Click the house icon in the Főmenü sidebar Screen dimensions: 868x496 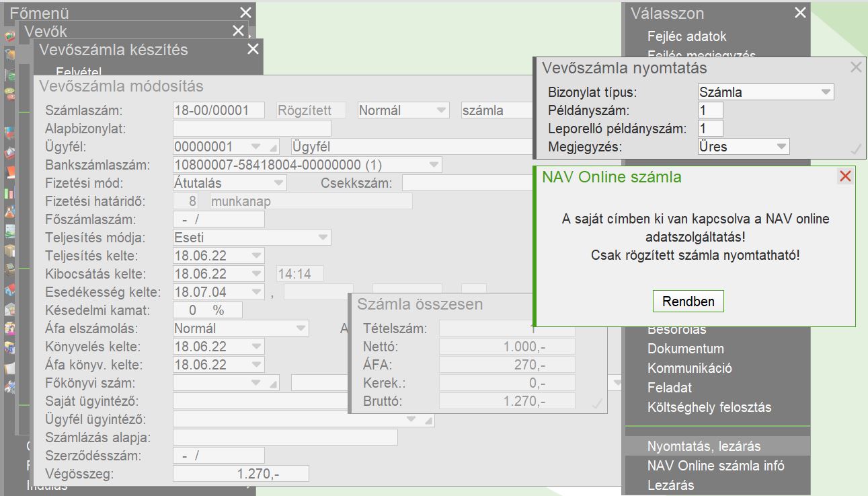click(x=10, y=291)
